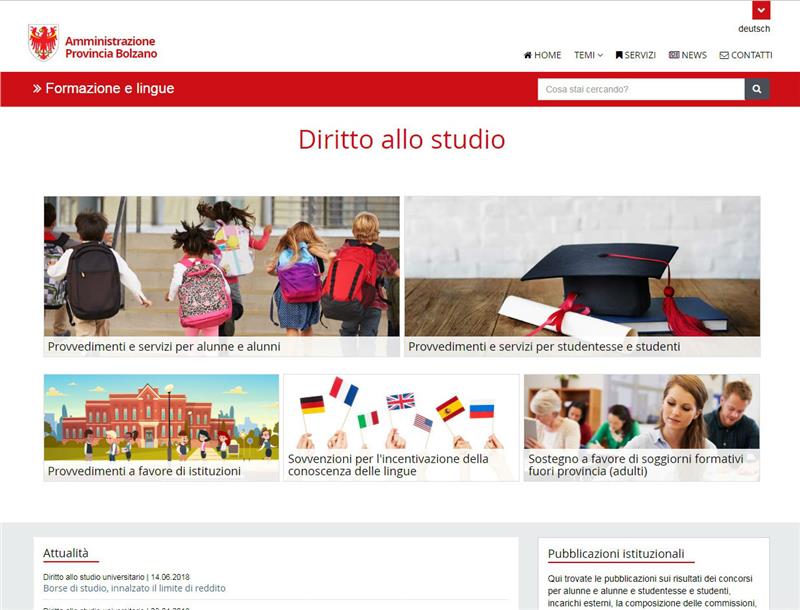Open Sostegno a favore di soggiorni formativi tile

pyautogui.click(x=641, y=427)
